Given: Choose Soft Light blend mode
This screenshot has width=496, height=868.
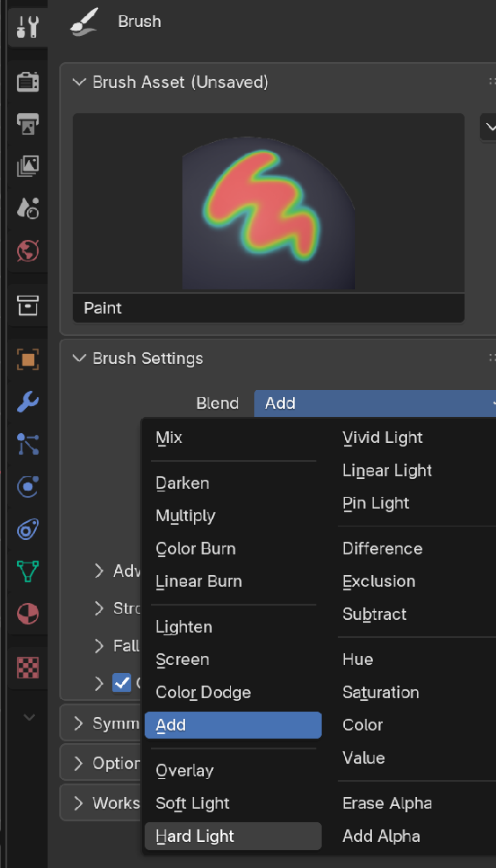Looking at the screenshot, I should tap(233, 803).
